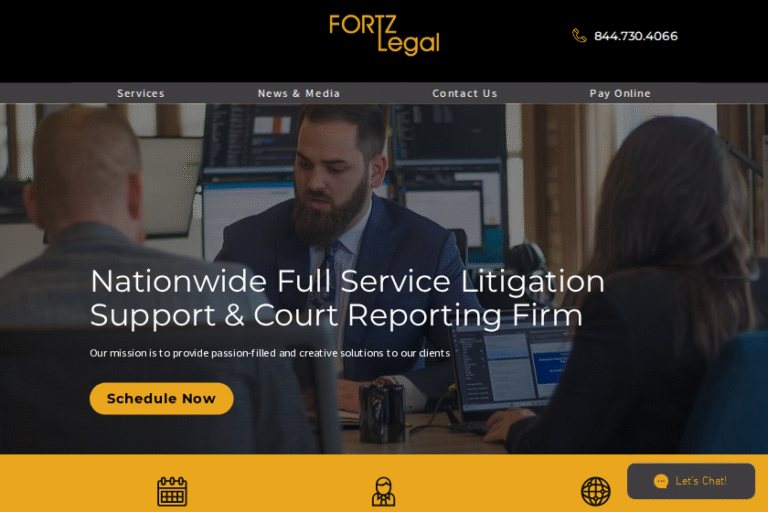Click the Schedule Now button
The height and width of the screenshot is (512, 768).
click(161, 398)
